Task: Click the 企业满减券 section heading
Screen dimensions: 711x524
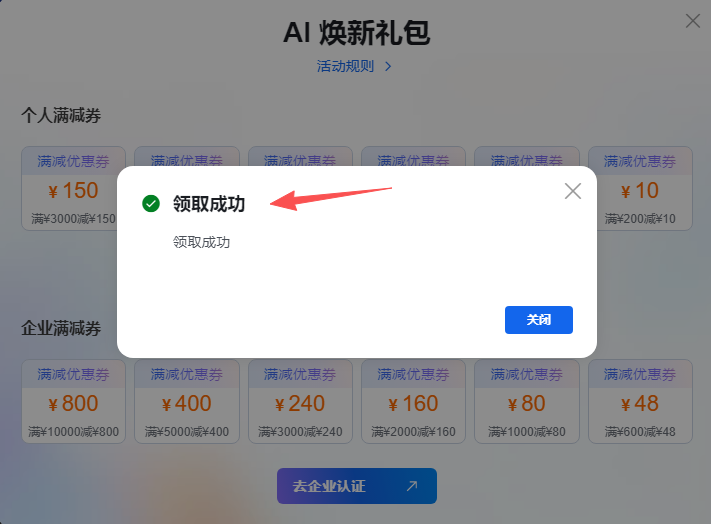Action: (x=61, y=328)
